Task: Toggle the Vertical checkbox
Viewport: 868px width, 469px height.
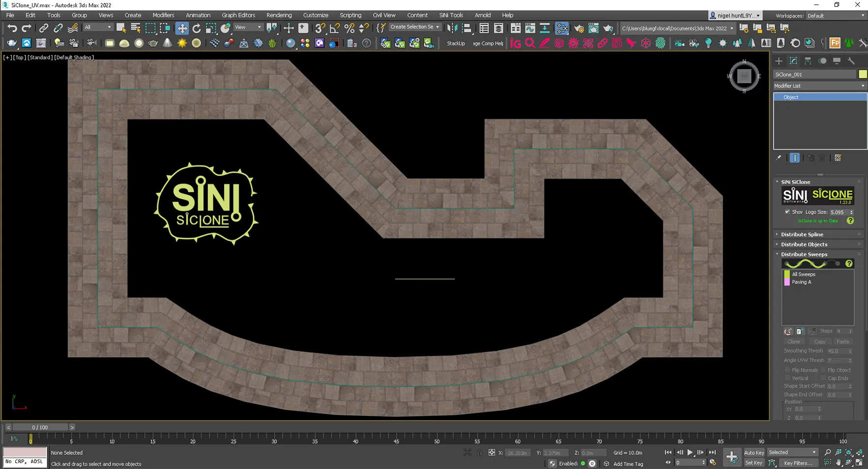Action: [x=787, y=378]
